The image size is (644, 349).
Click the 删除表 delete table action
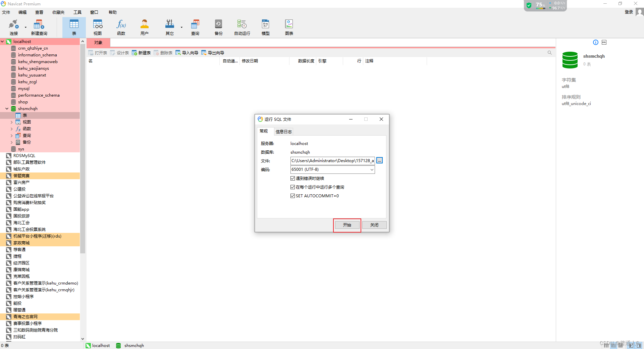click(163, 53)
